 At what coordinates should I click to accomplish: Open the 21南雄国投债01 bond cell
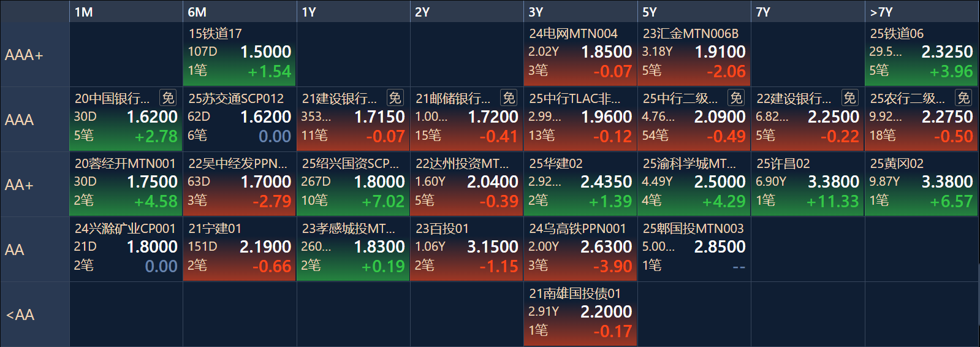coord(580,315)
